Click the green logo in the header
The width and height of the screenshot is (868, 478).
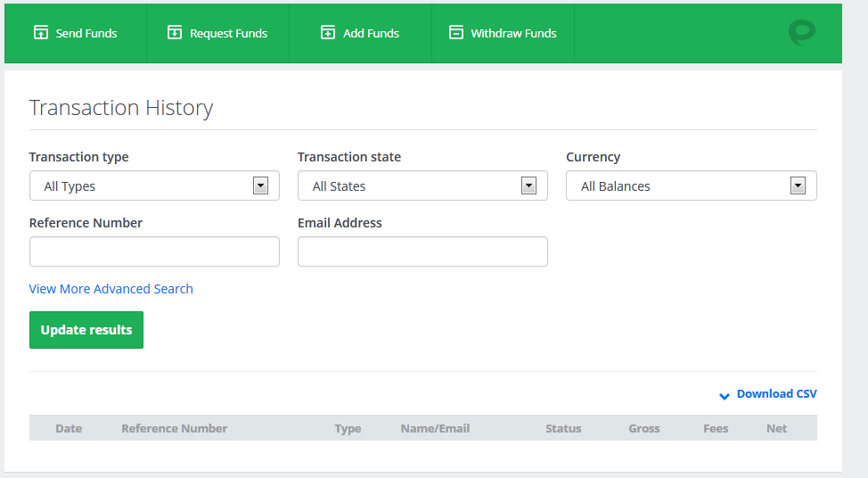(x=801, y=32)
